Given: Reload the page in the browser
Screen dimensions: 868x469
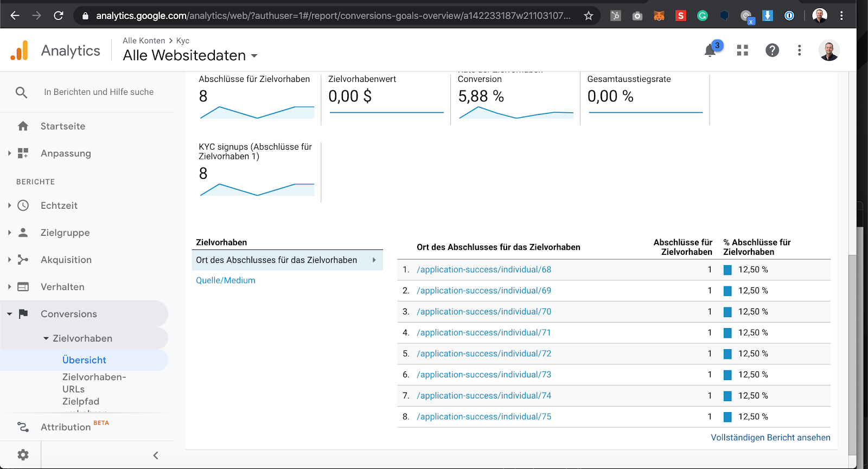Looking at the screenshot, I should pos(59,16).
